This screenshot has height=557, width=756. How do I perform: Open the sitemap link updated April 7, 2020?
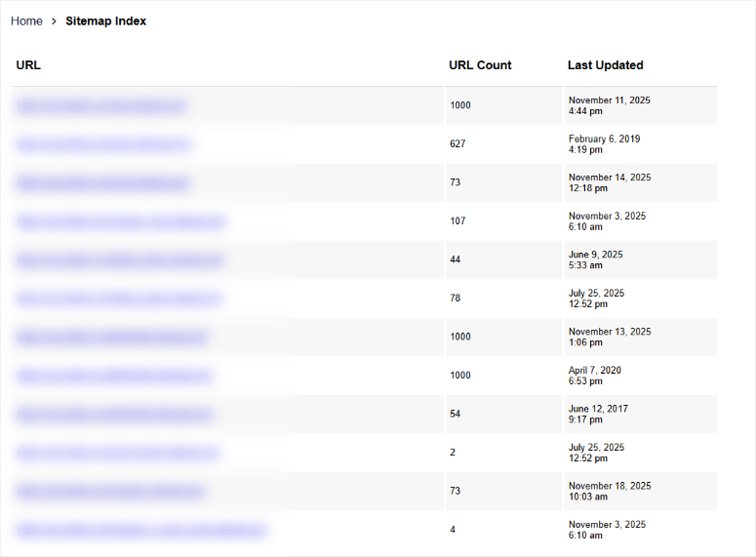(x=115, y=376)
